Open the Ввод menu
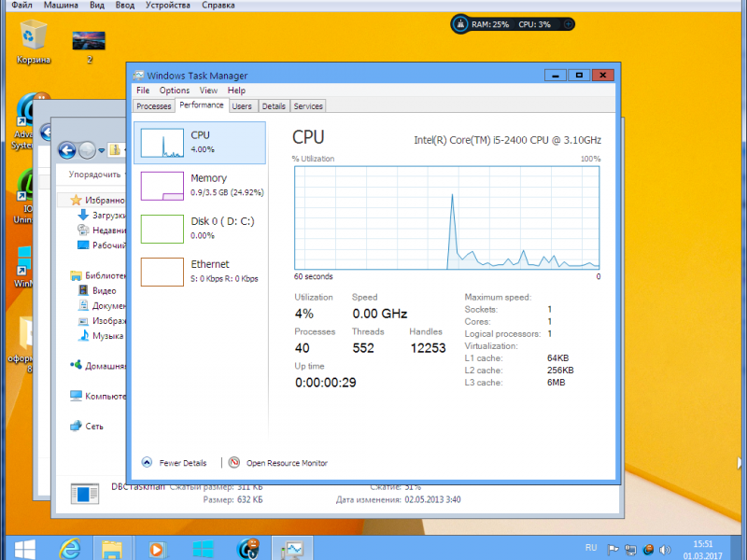Image resolution: width=747 pixels, height=560 pixels. 125,6
